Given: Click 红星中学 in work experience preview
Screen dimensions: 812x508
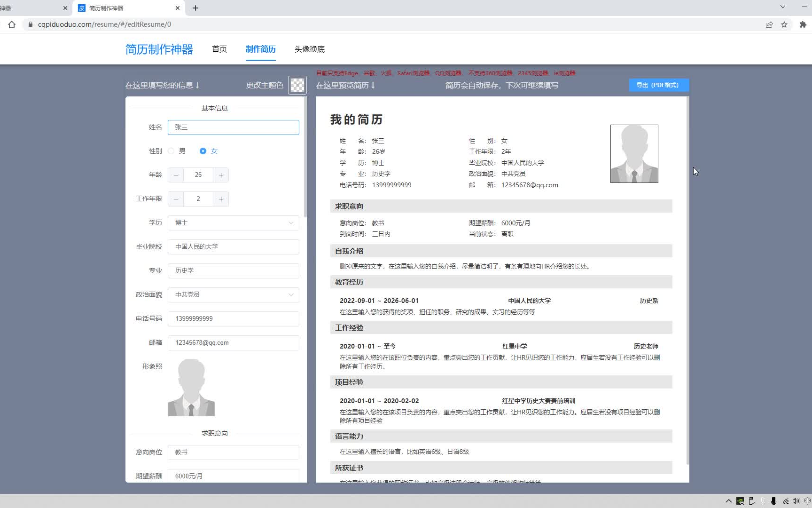Looking at the screenshot, I should point(515,346).
